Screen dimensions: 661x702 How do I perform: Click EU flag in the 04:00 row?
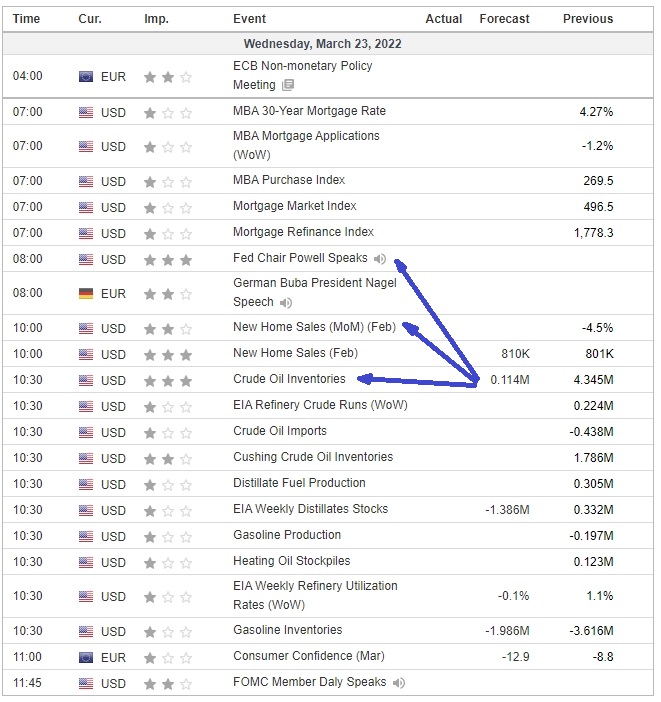coord(86,77)
